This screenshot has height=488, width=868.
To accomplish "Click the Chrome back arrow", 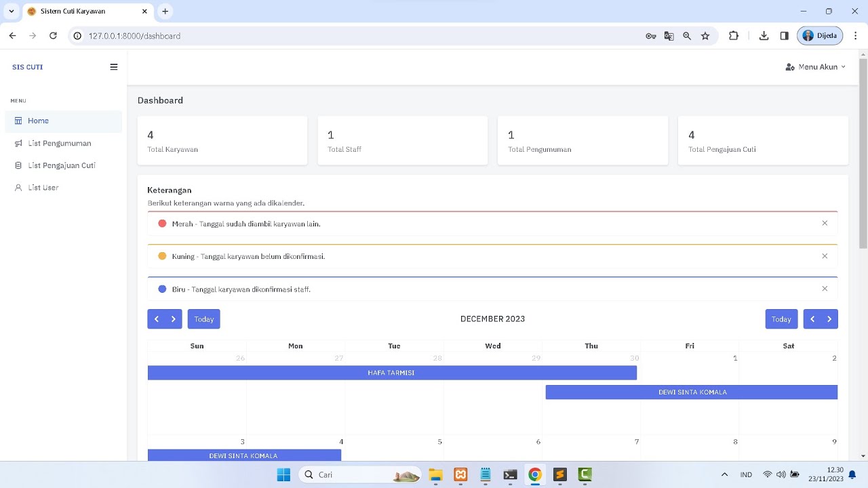I will tap(12, 36).
